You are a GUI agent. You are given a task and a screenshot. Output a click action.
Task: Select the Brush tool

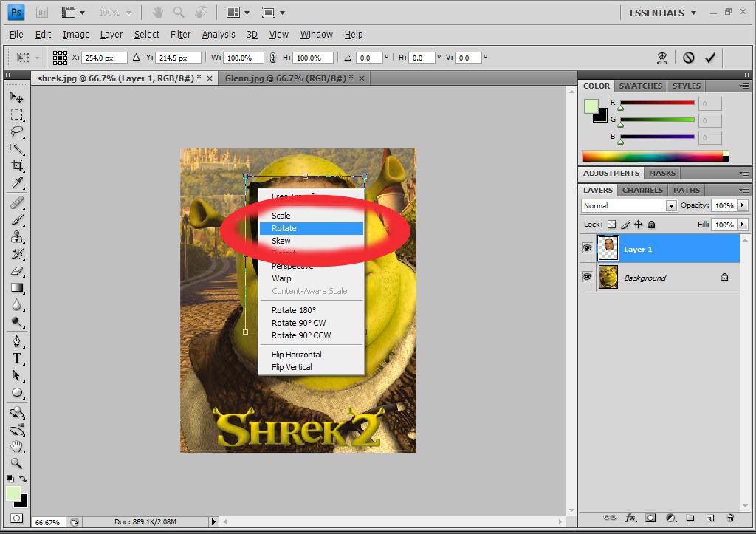point(17,219)
